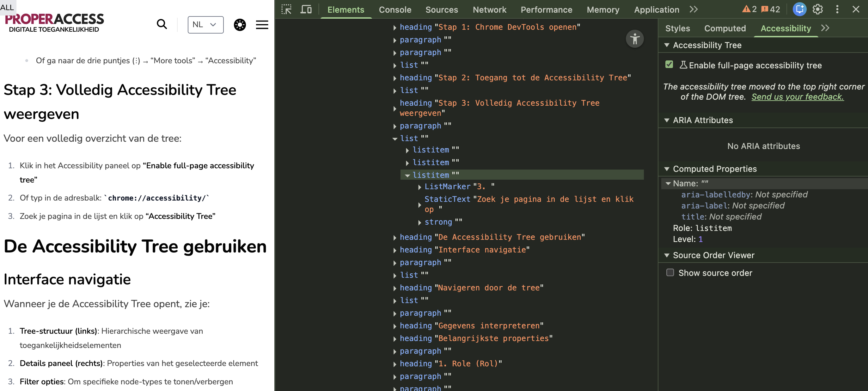This screenshot has width=868, height=391.
Task: Activate the inspect element picker icon
Action: pos(286,9)
